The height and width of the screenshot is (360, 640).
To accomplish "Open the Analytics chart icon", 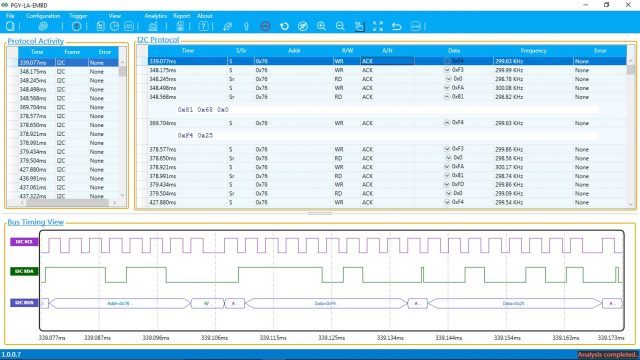I will [153, 27].
